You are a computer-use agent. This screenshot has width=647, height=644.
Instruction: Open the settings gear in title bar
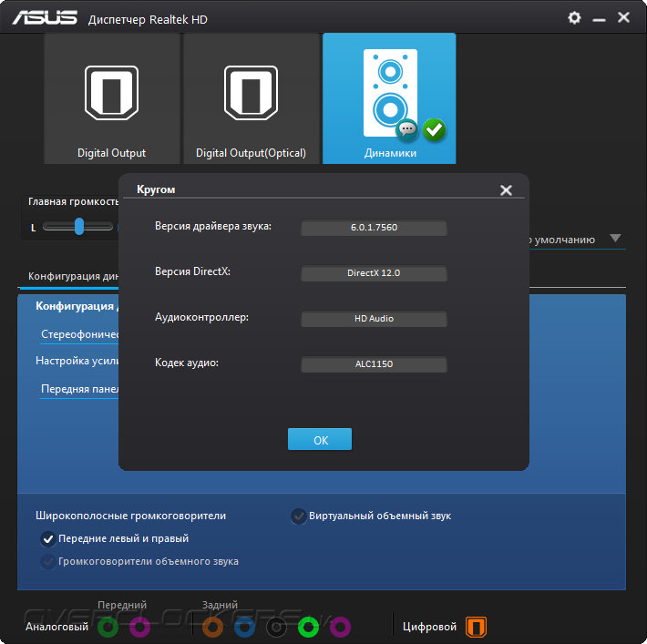[574, 17]
